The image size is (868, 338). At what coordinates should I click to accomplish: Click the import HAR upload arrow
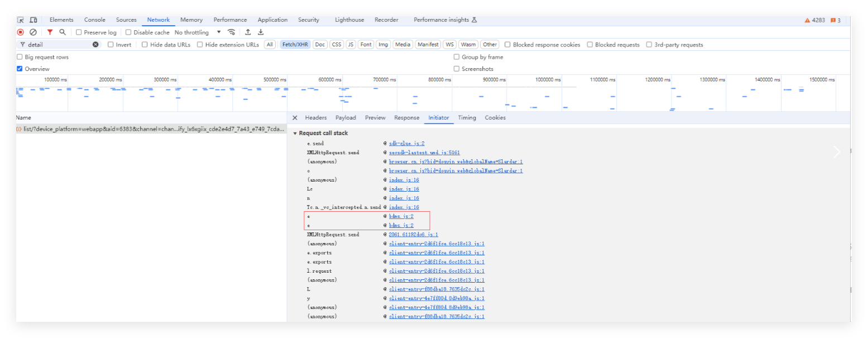248,32
